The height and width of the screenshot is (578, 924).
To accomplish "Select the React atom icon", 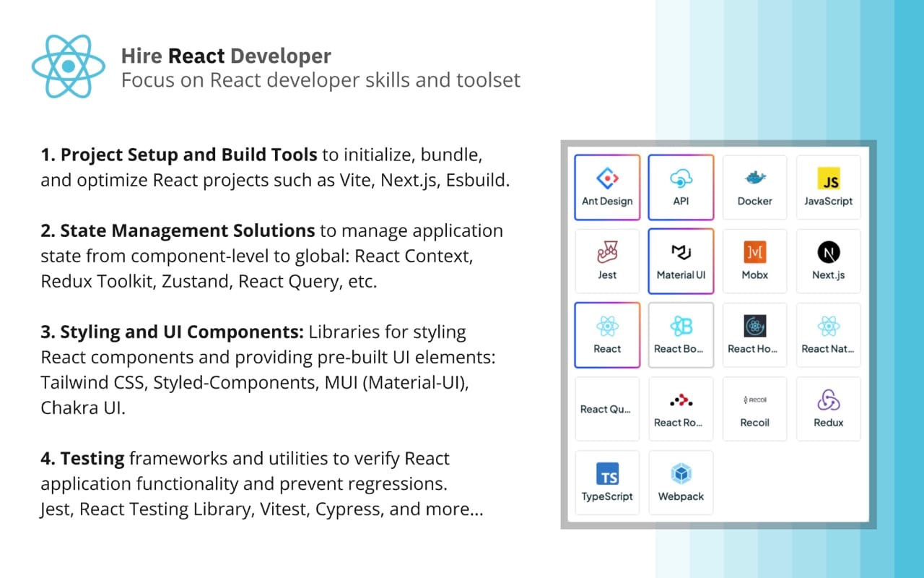I will 607,326.
